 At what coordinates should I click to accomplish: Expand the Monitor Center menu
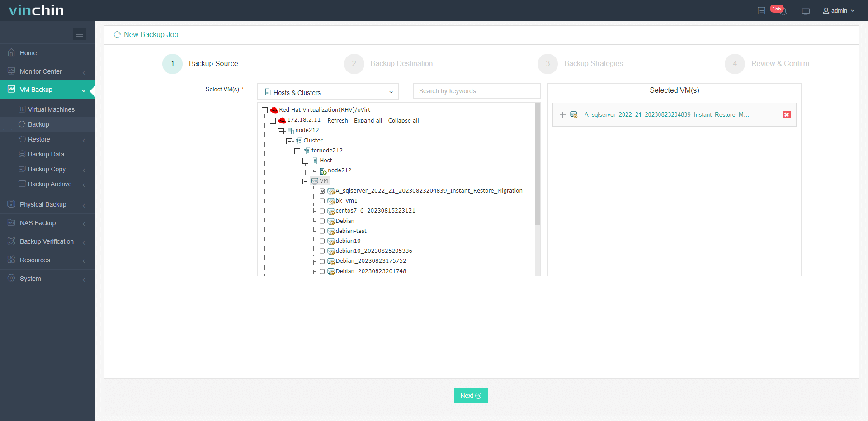[x=47, y=71]
